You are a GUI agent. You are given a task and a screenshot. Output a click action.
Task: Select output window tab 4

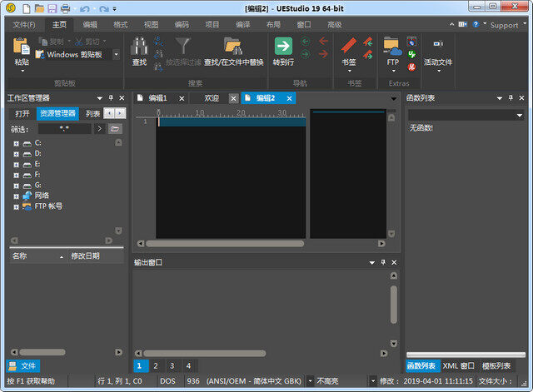188,366
